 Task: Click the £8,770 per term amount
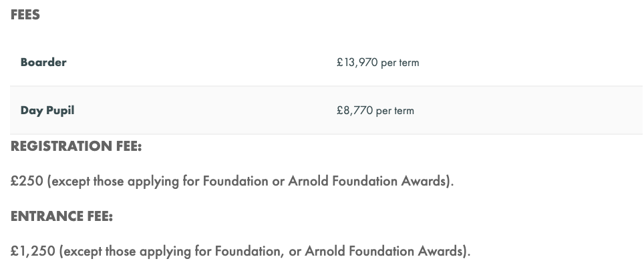tap(375, 111)
